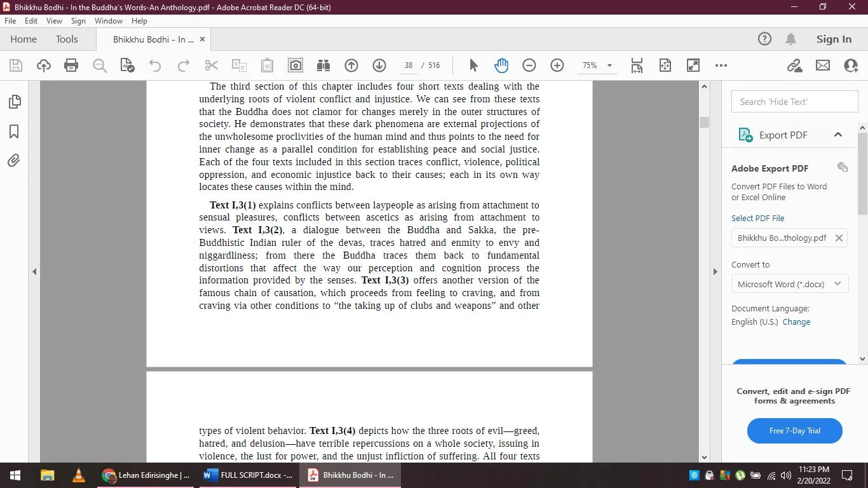868x488 pixels.
Task: Start the Free 7-Day Trial
Action: coord(795,431)
